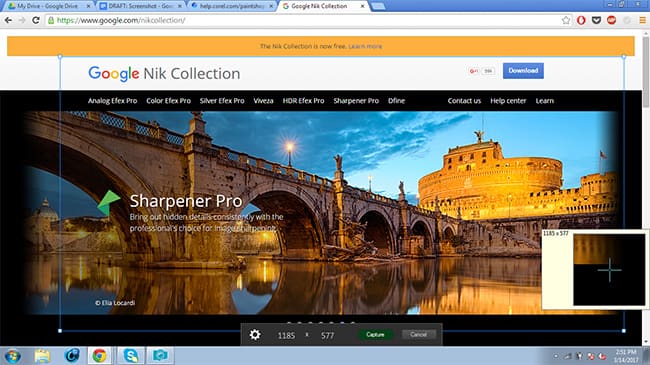Click the Opera extension icon
Viewport: 650px width, 365px height.
click(581, 20)
